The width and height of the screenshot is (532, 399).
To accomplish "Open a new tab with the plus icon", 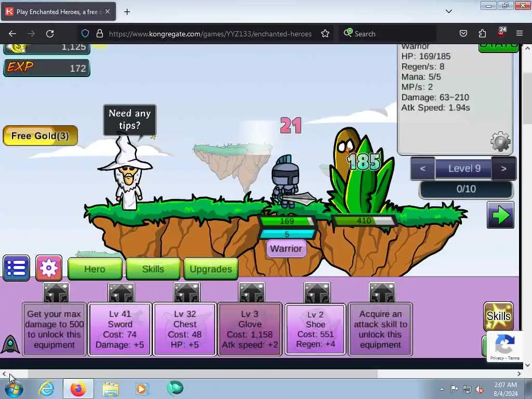I will click(127, 12).
